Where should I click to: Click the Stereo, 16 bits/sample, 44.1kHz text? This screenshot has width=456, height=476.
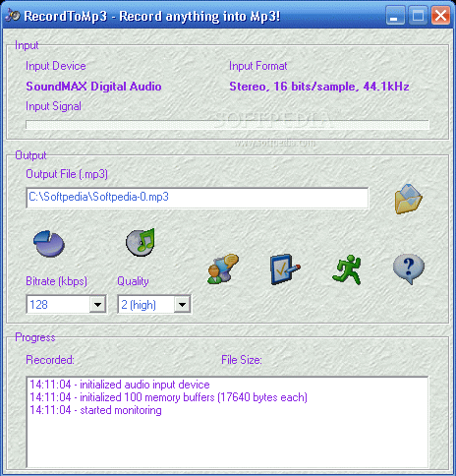coord(319,87)
